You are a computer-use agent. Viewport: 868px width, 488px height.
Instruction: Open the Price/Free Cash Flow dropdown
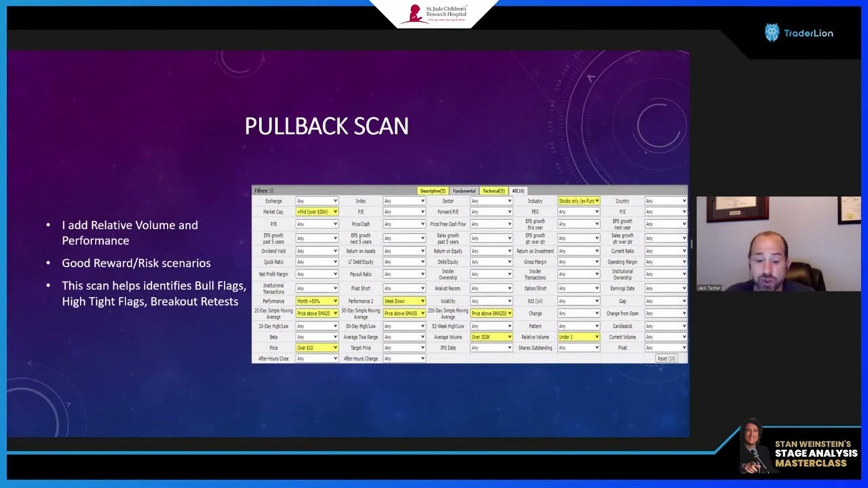492,224
